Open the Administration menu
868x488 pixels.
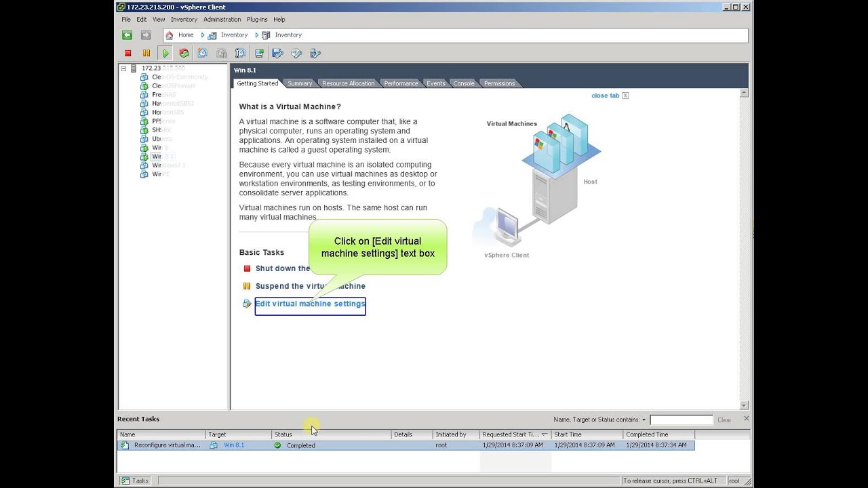click(222, 19)
